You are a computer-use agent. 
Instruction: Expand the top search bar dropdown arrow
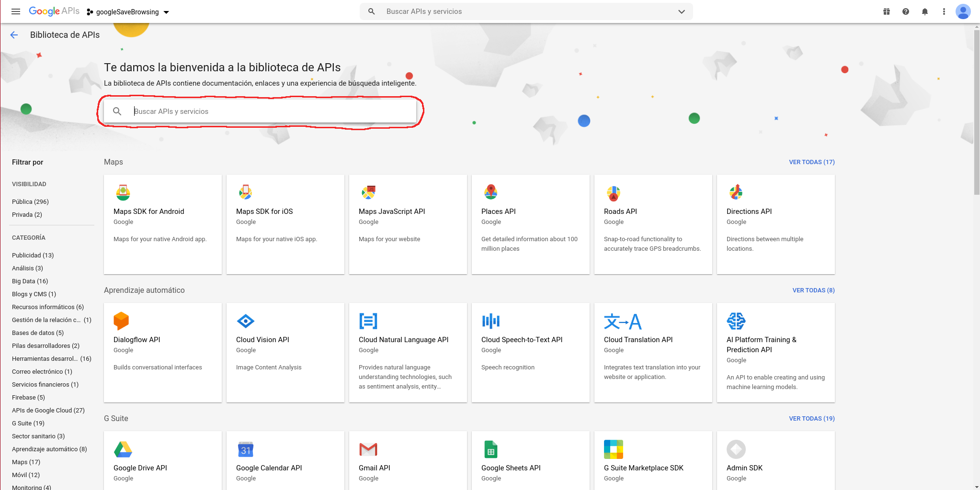[x=682, y=11]
